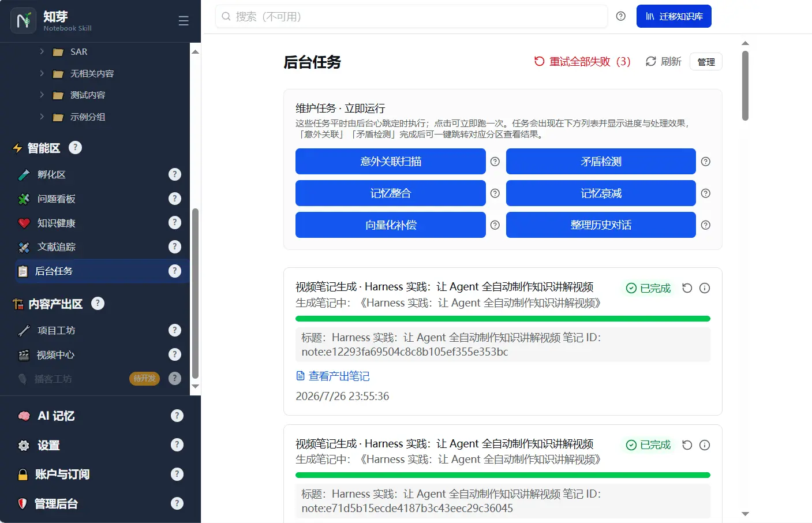Screen dimensions: 812x523
Task: Show info for 记忆整合 task
Action: (x=495, y=193)
